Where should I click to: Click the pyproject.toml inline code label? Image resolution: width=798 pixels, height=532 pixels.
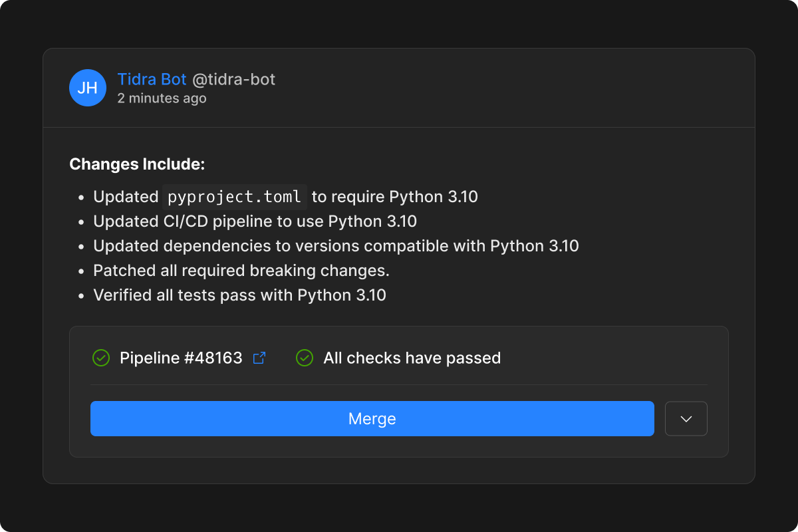click(235, 197)
